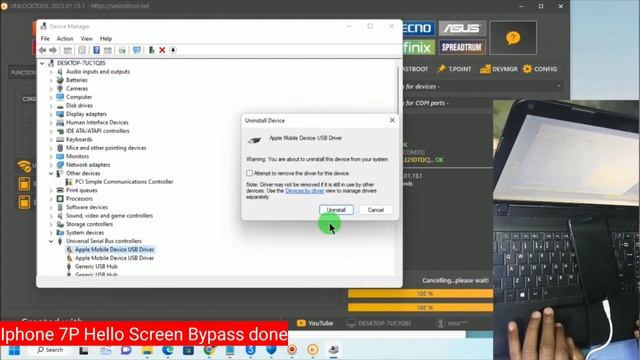Screen dimensions: 640x360
Task: Select the Keyboards category
Action: point(79,140)
